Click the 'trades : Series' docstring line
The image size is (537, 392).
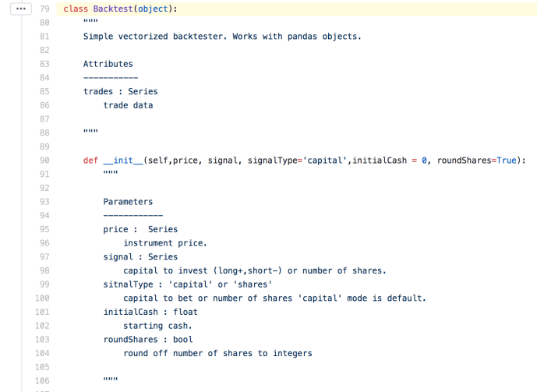click(121, 91)
